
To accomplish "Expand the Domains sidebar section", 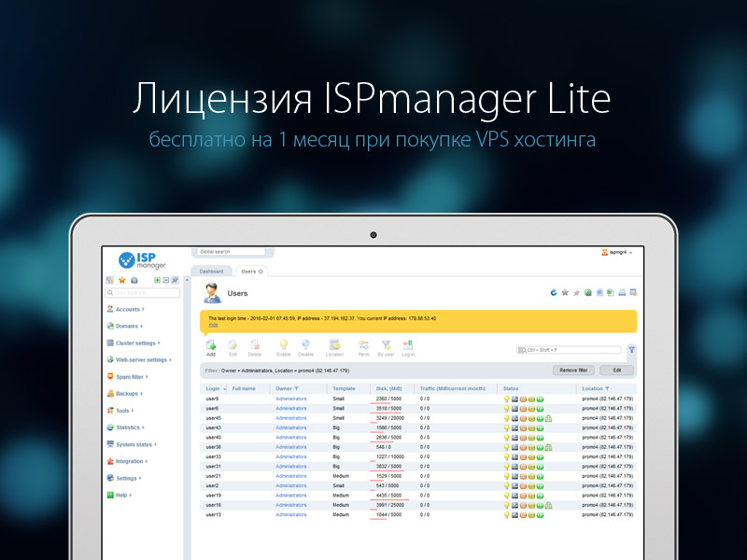I will 125,326.
